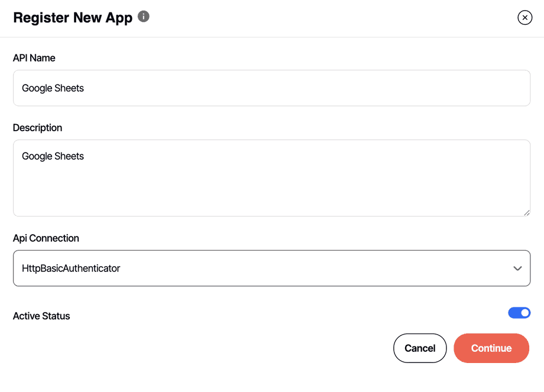The height and width of the screenshot is (392, 544).
Task: Click the Google Sheets text in API Name
Action: coord(53,88)
